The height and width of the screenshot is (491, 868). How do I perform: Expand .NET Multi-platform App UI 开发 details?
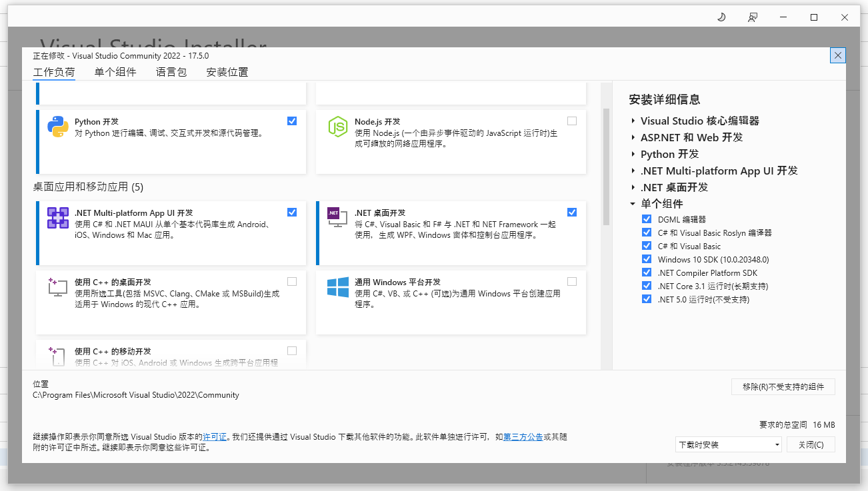point(633,171)
